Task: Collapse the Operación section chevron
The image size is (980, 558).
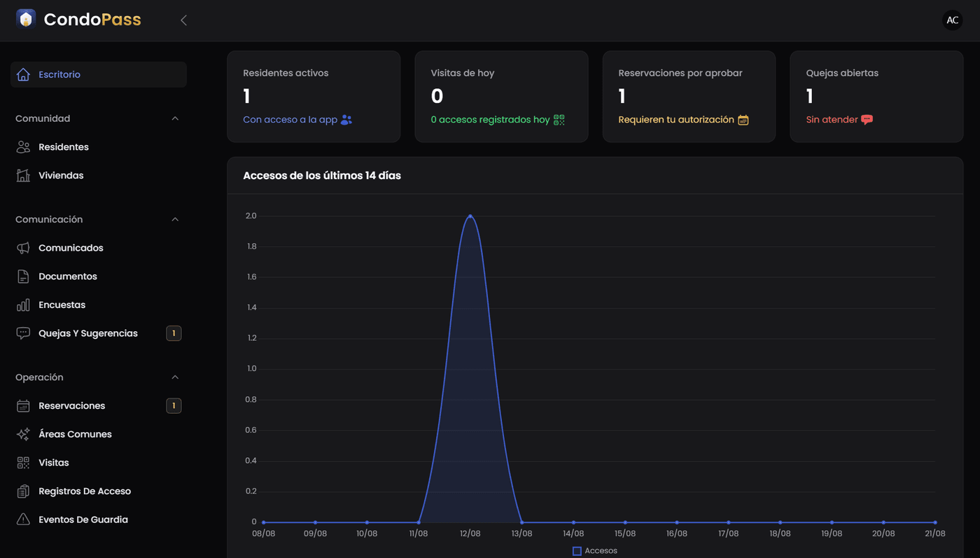Action: point(175,377)
